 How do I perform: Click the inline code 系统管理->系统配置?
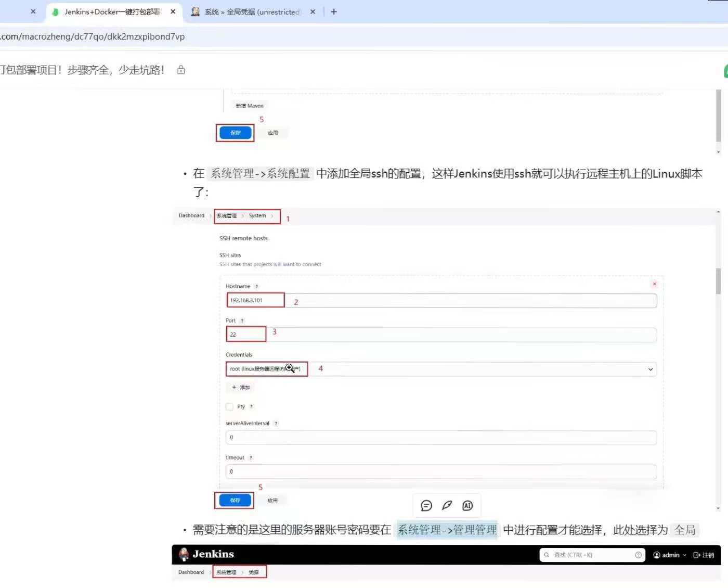260,174
